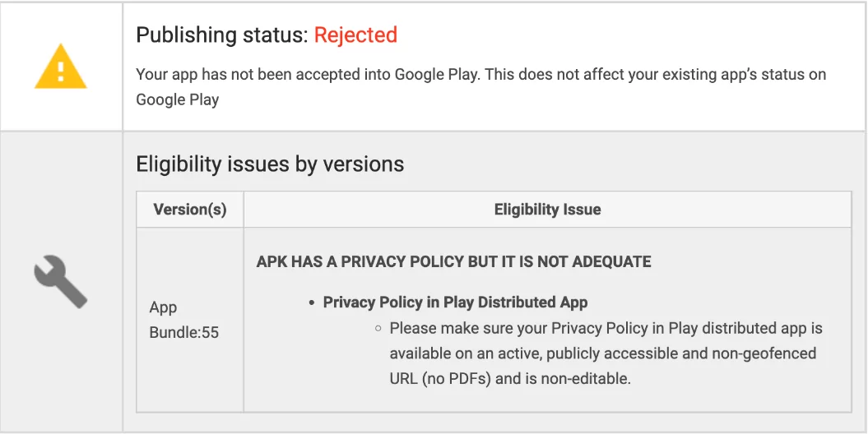
Task: Click the Eligibility Issue column header
Action: (x=547, y=210)
